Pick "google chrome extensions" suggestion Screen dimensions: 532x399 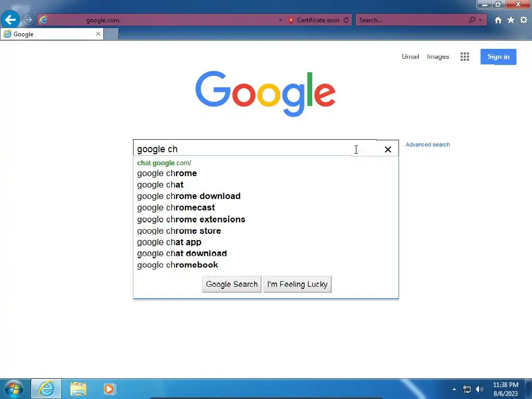(191, 220)
